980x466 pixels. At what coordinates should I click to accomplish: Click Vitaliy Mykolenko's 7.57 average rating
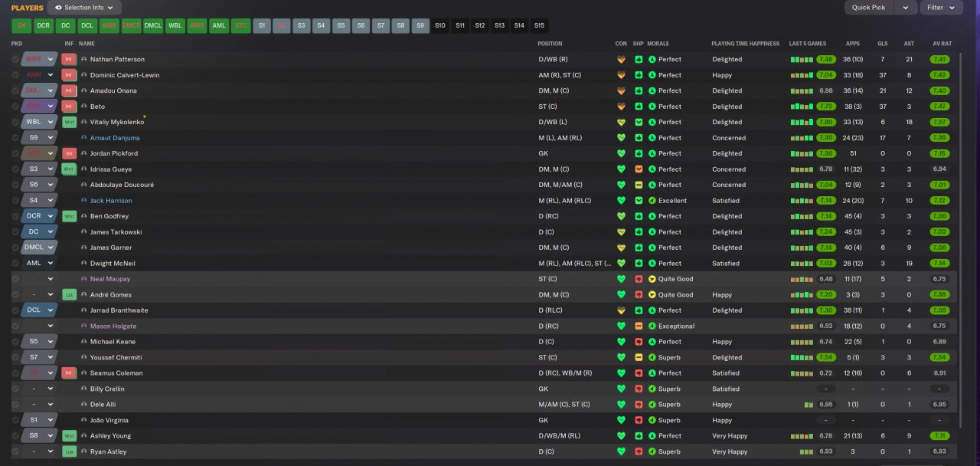(940, 122)
